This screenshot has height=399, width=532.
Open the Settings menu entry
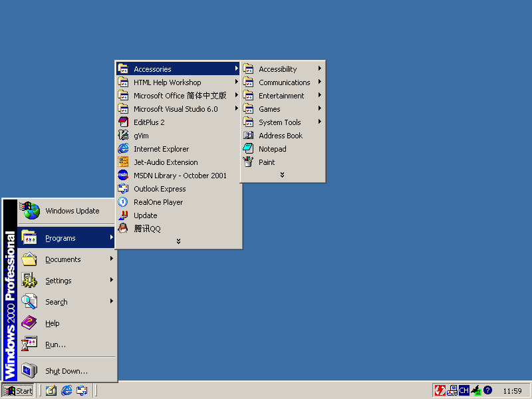pyautogui.click(x=66, y=281)
